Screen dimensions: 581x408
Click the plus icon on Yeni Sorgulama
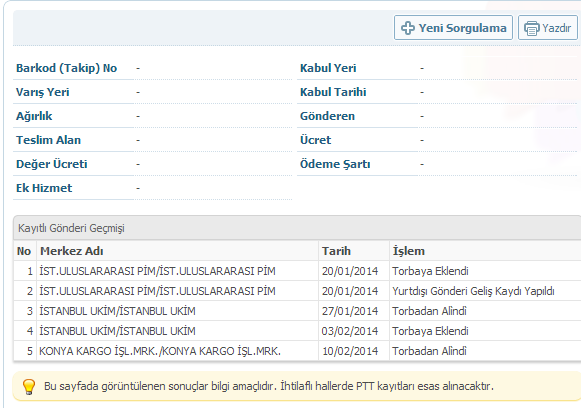[408, 28]
